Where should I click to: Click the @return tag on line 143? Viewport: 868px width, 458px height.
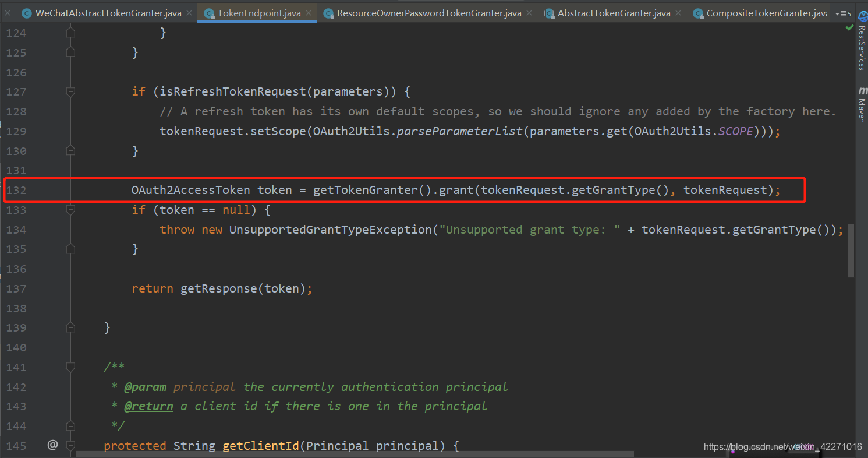pos(148,406)
